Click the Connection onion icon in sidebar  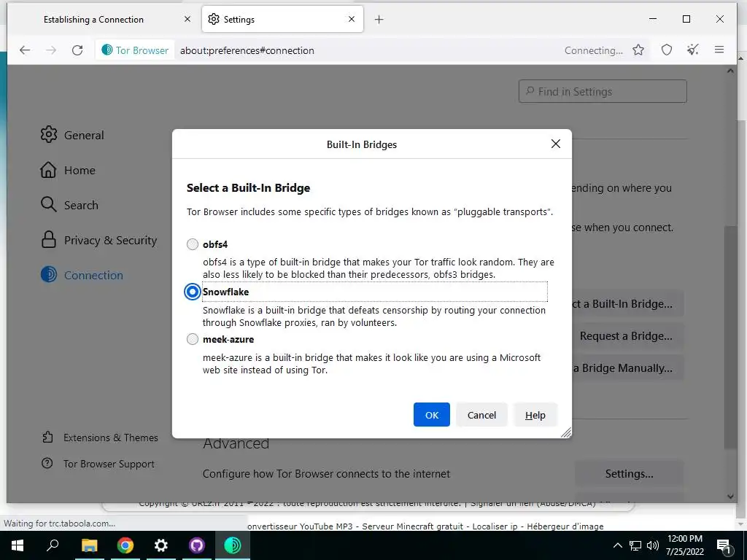click(49, 274)
